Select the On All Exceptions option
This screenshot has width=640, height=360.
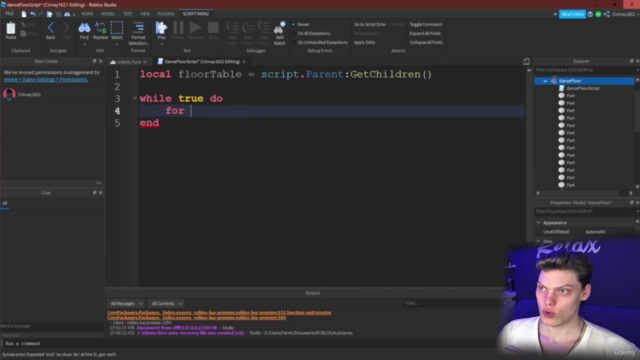point(311,33)
